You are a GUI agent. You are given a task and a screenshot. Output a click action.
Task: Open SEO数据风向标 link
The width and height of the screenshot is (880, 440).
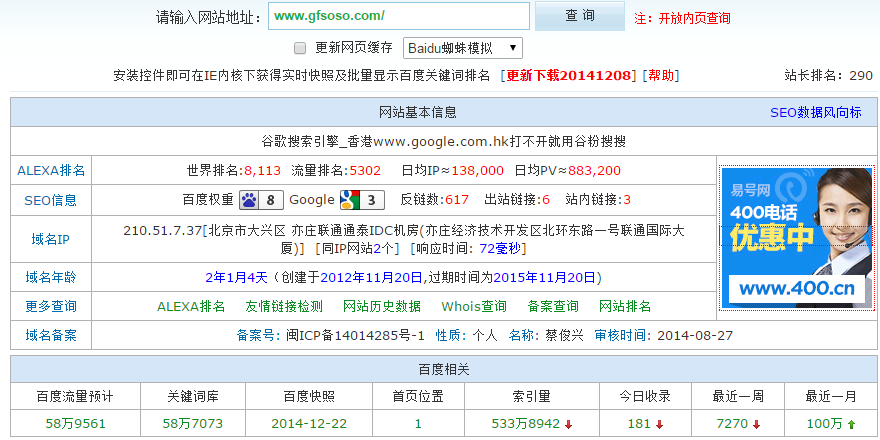[x=815, y=112]
